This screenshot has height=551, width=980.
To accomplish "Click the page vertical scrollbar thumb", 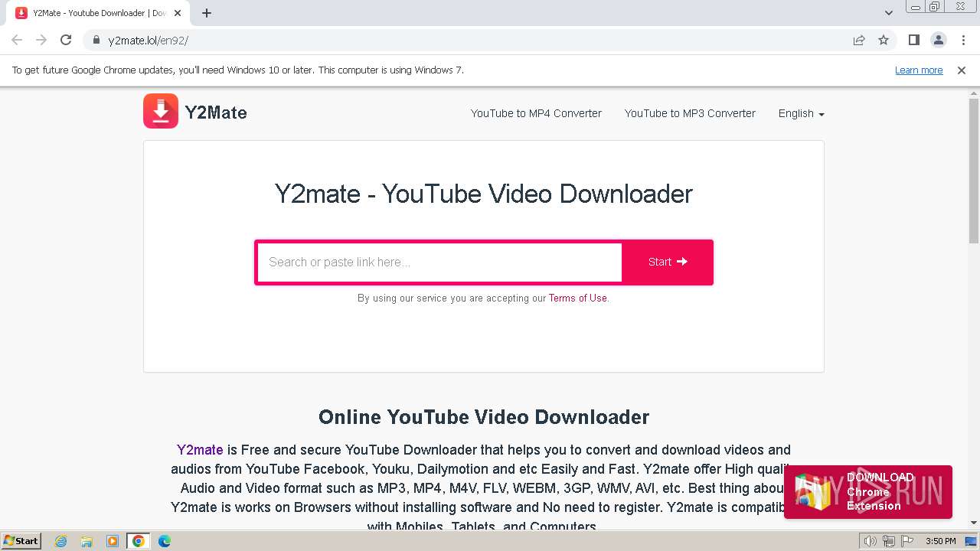I will pos(974,171).
